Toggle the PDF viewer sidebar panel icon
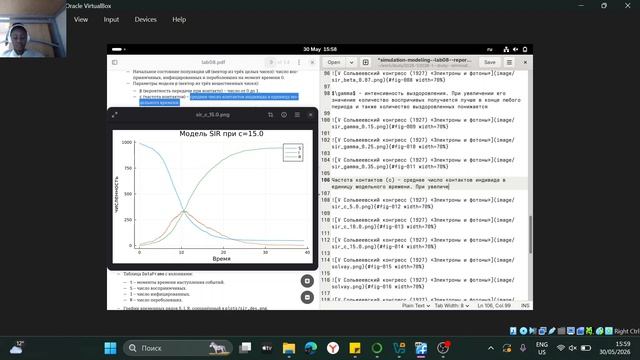The width and height of the screenshot is (640, 360). point(115,62)
